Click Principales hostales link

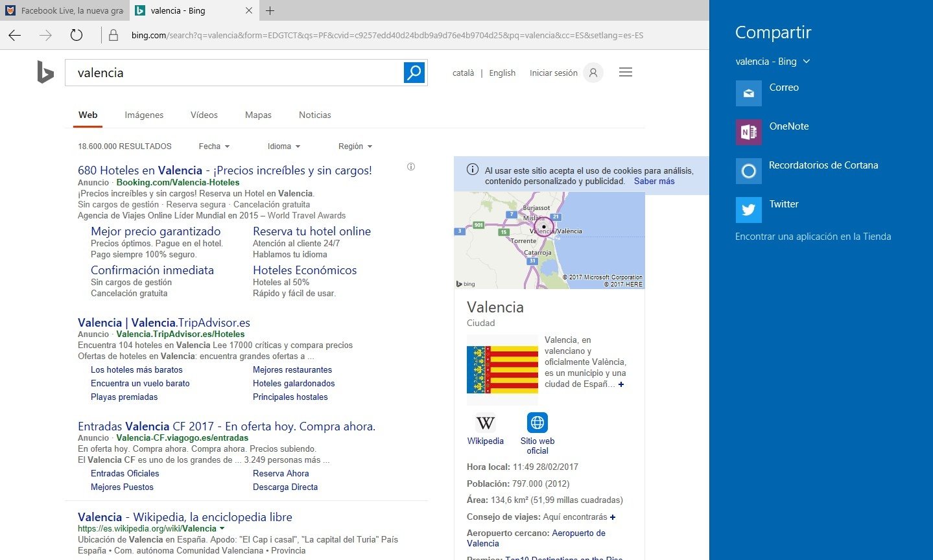(x=290, y=397)
